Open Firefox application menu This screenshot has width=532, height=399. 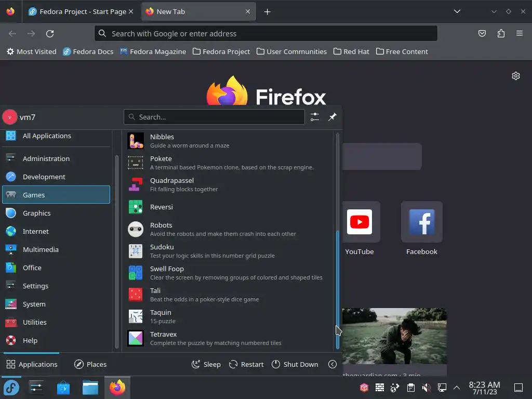click(520, 33)
